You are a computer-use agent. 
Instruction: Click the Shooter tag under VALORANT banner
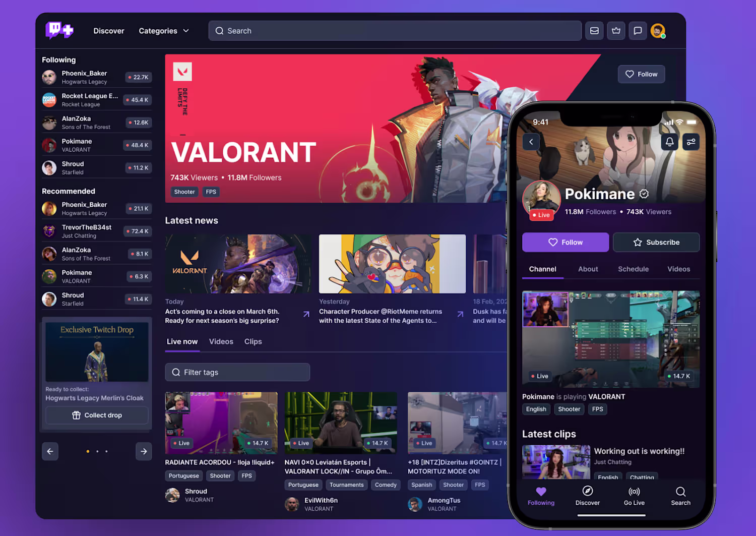point(184,192)
